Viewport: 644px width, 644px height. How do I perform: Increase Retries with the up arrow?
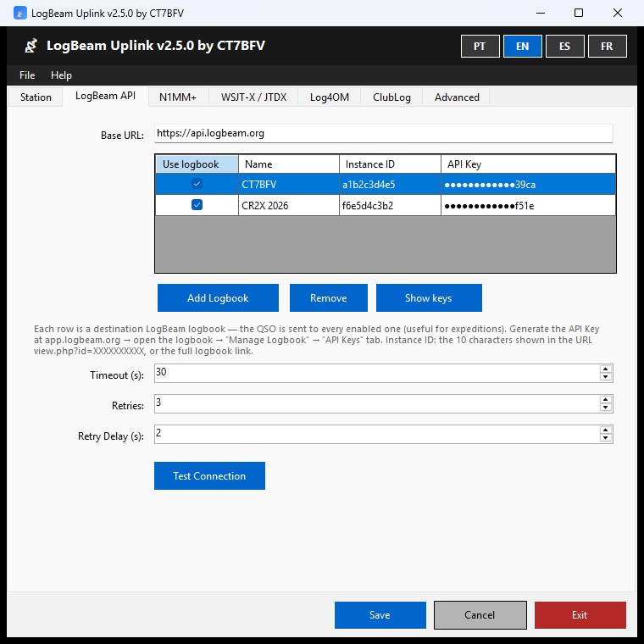click(605, 400)
